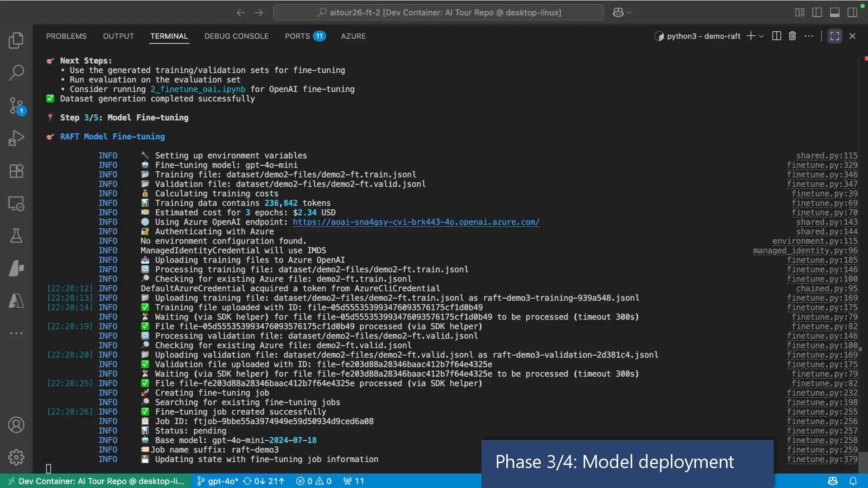Open the Run and Debug view
868x488 pixels.
pos(16,138)
